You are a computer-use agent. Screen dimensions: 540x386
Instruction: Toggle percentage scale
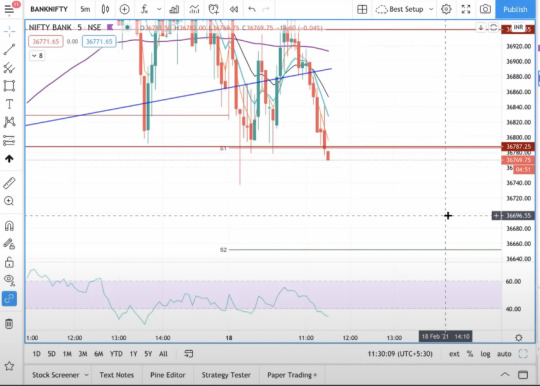click(470, 354)
